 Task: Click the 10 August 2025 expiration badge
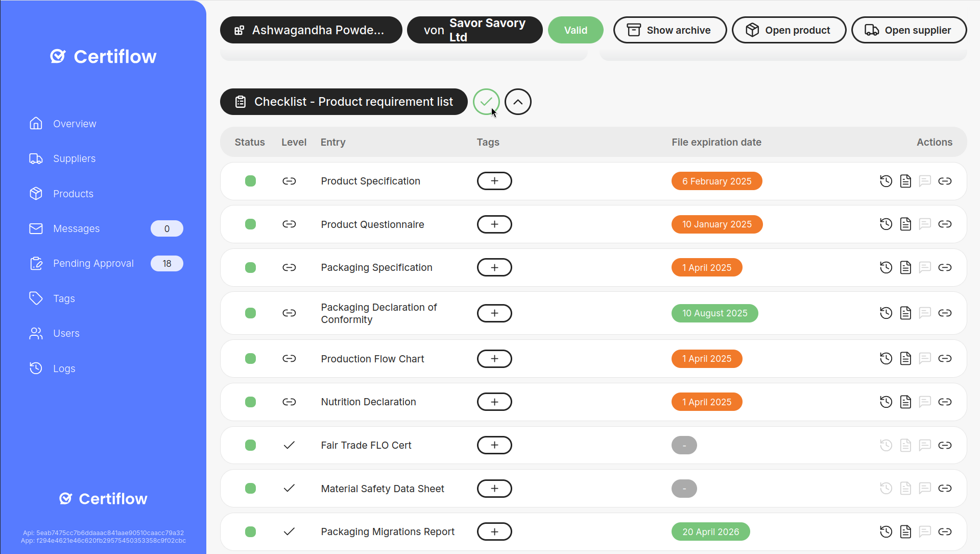(714, 313)
